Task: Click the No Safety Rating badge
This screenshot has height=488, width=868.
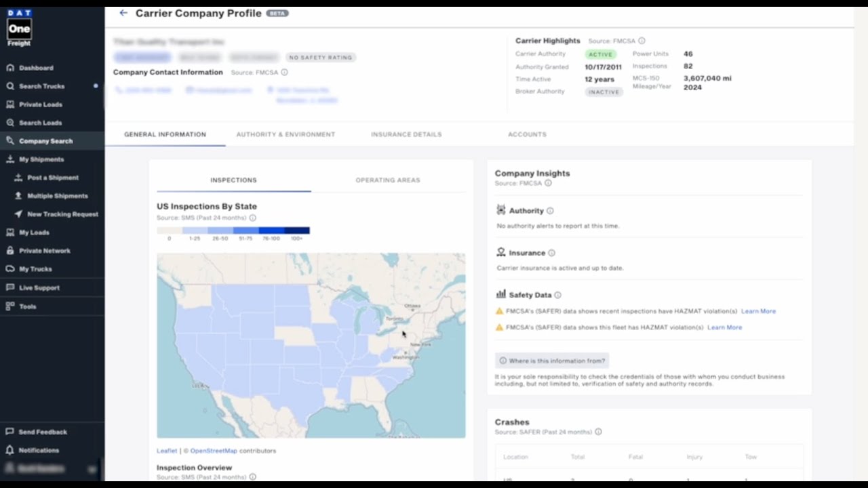Action: pos(321,58)
